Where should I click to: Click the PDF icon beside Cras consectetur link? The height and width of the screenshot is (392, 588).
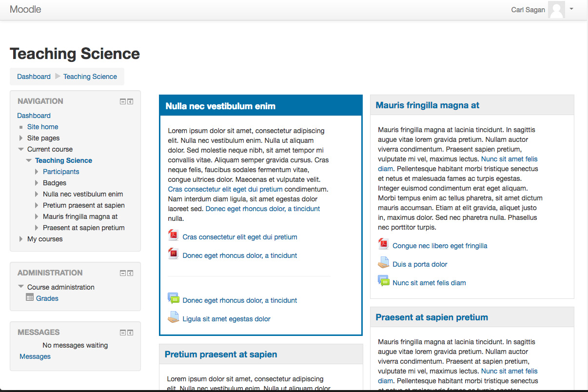(173, 236)
